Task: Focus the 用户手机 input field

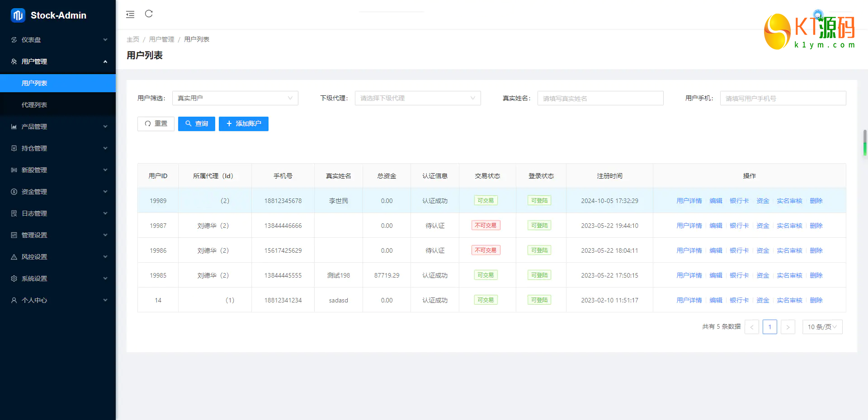Action: 783,98
